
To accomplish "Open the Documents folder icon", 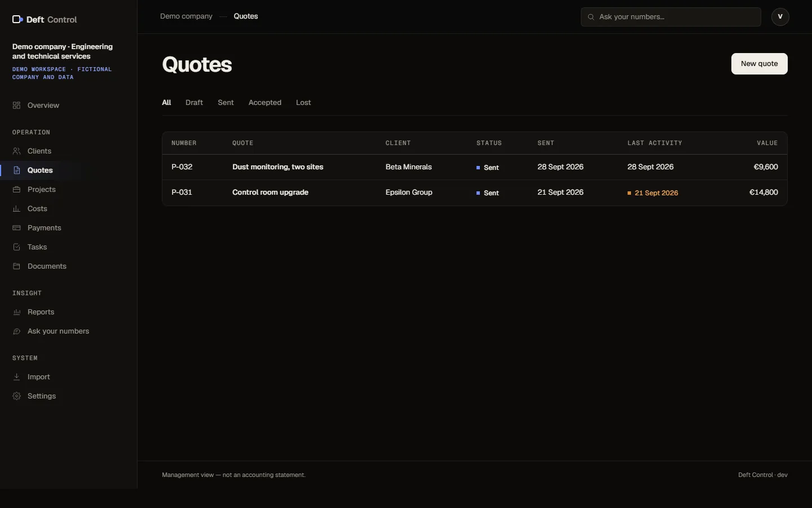I will [16, 266].
